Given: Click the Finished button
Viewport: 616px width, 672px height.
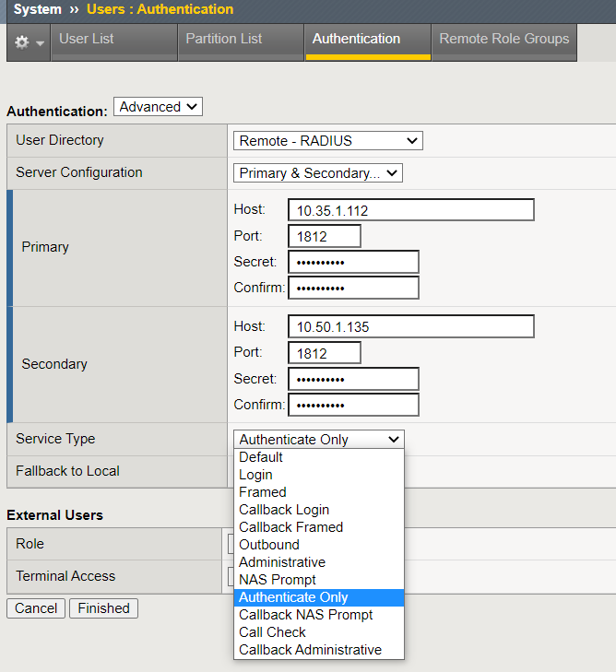Looking at the screenshot, I should pos(103,608).
